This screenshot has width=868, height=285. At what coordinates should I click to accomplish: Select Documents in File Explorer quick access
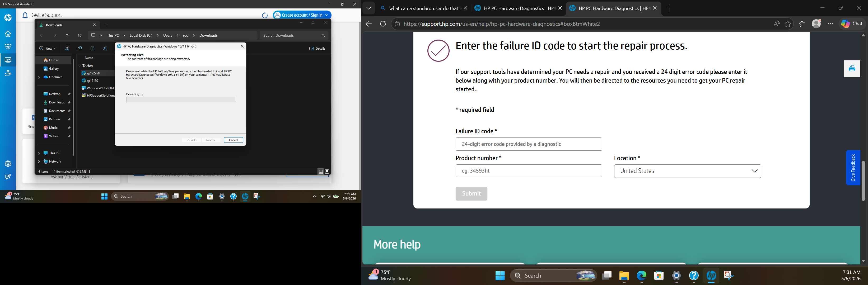point(57,111)
